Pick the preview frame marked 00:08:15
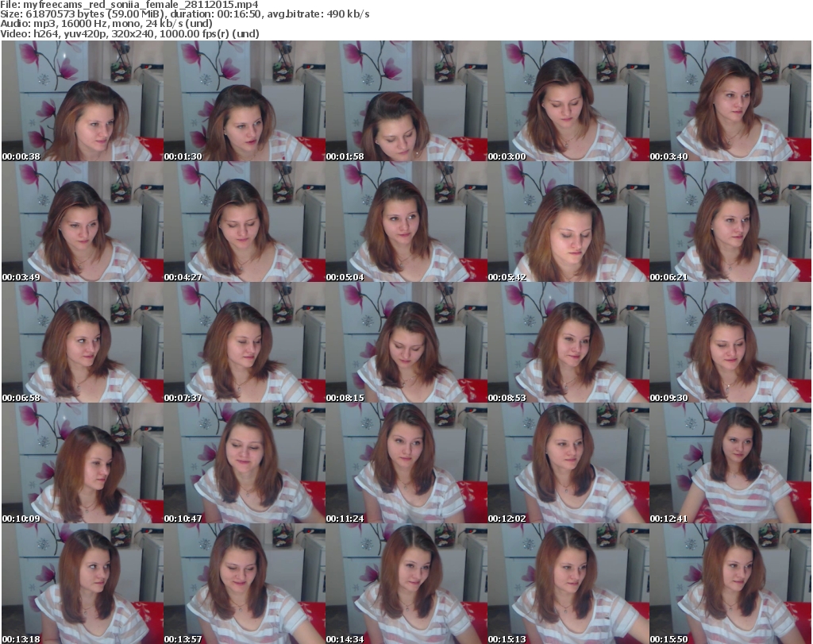Screen dimensions: 813x644 (406, 343)
